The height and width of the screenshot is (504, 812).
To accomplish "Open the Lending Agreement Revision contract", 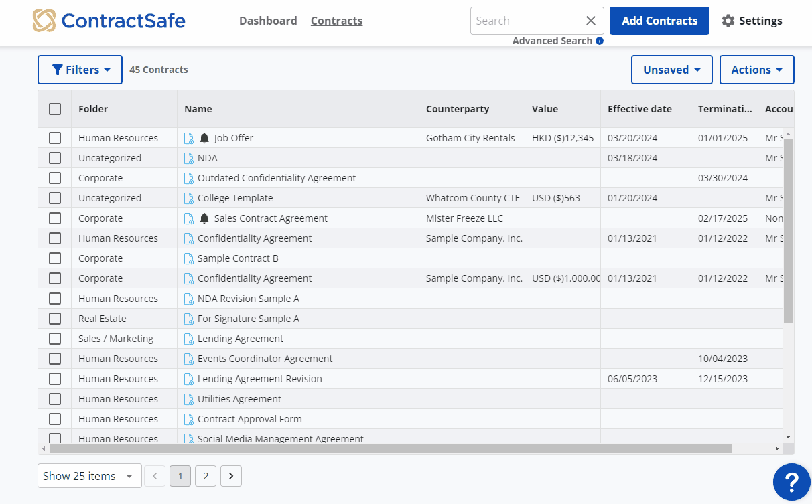I will (259, 379).
